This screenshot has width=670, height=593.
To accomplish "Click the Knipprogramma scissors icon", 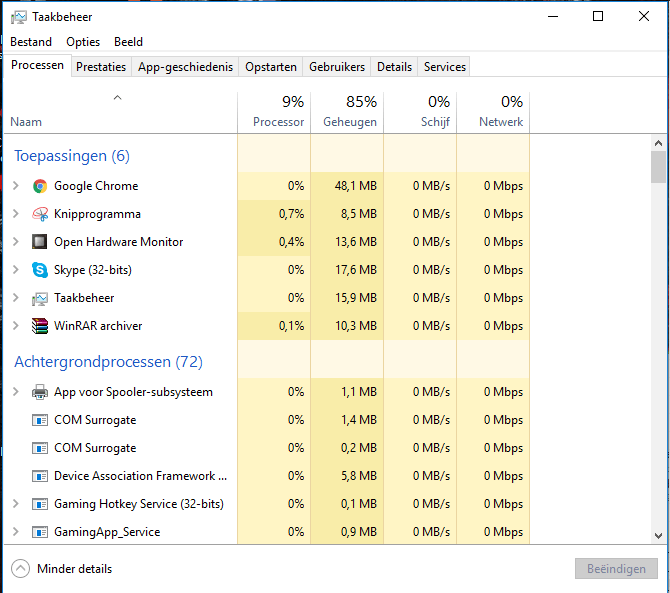I will [x=40, y=214].
